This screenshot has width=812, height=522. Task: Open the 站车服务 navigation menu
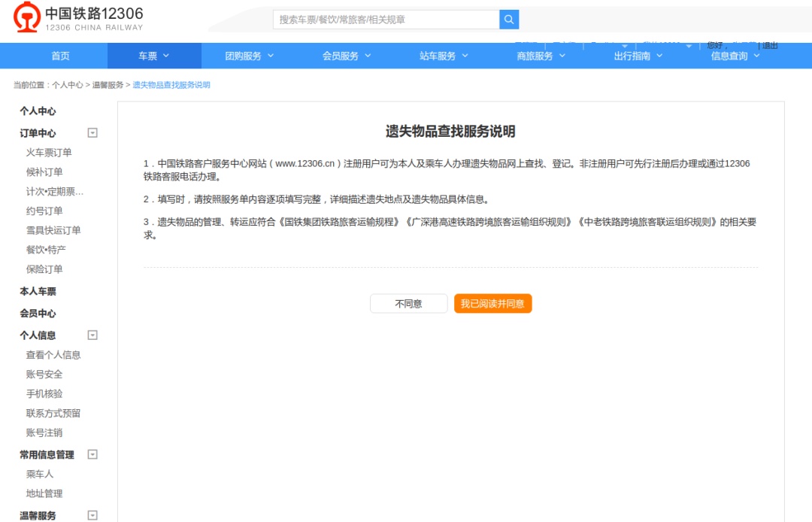pyautogui.click(x=444, y=56)
